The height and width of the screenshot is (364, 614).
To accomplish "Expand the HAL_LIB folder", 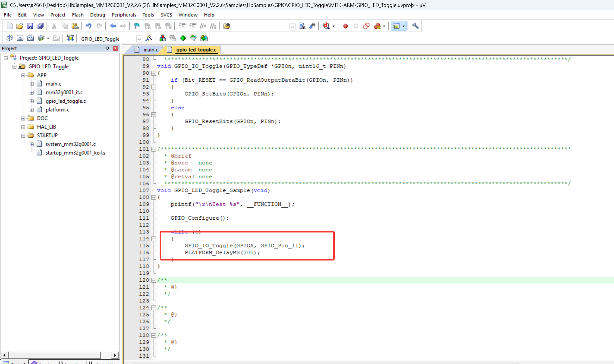I will click(x=23, y=127).
